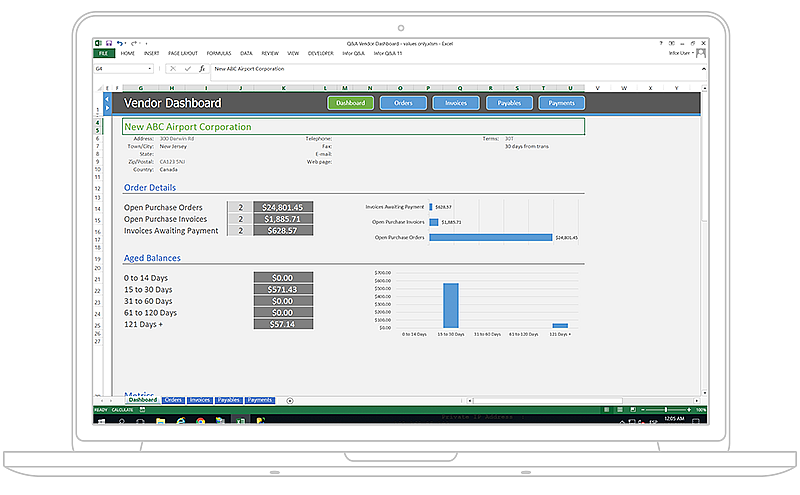Click the Undo arrow icon
The height and width of the screenshot is (495, 800).
(x=119, y=43)
